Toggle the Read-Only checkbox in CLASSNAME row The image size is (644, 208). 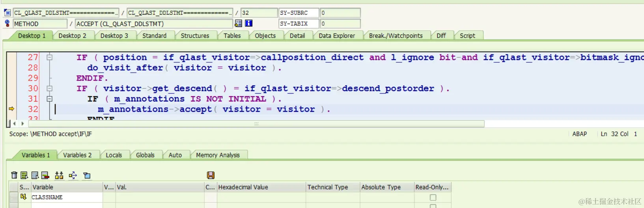pyautogui.click(x=433, y=197)
